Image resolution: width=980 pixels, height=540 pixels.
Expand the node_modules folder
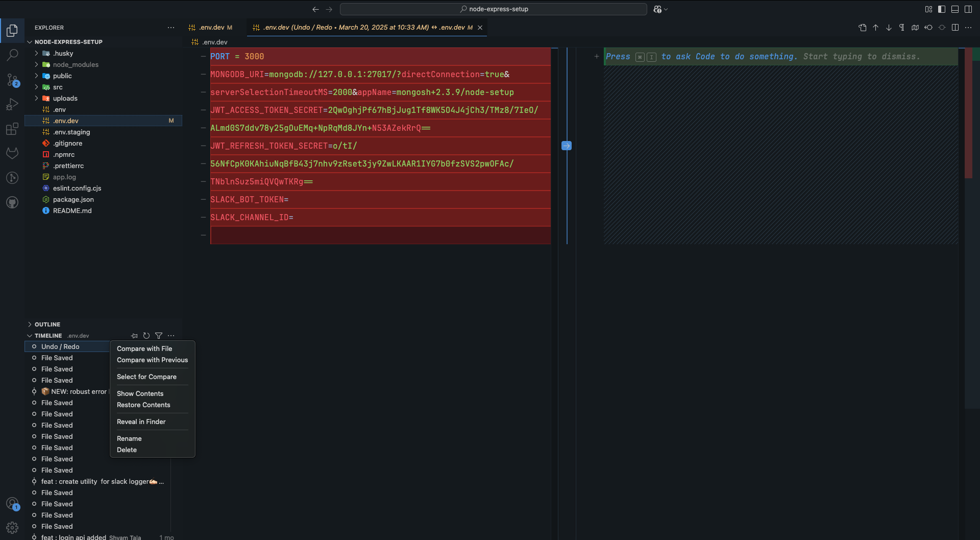tap(36, 64)
